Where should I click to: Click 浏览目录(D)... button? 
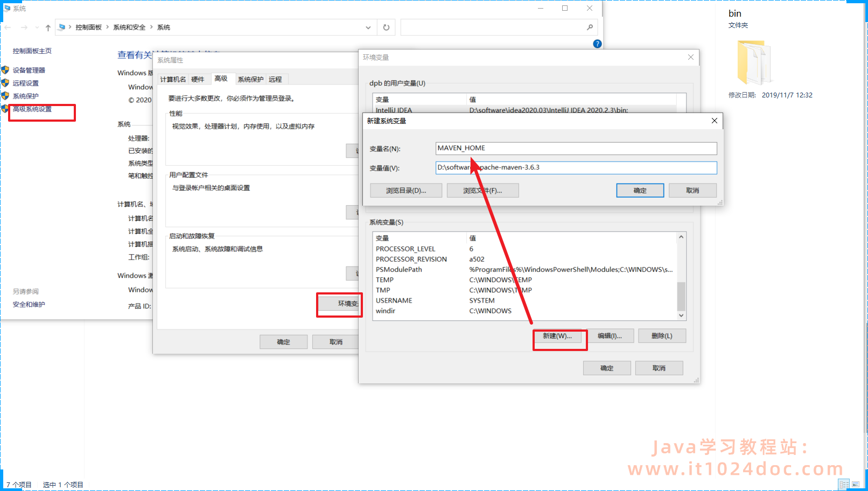[x=406, y=191]
